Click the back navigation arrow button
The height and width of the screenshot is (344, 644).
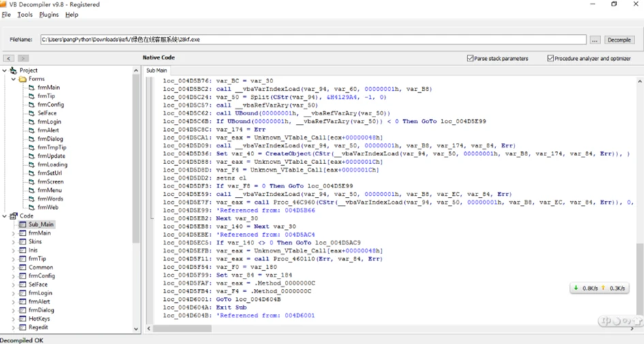[x=9, y=59]
